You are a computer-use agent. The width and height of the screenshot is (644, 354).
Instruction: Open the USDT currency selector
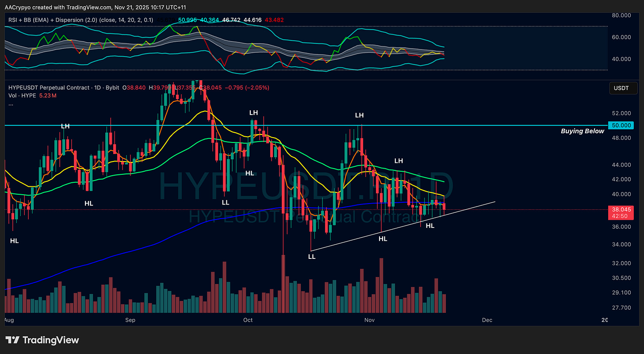click(623, 88)
